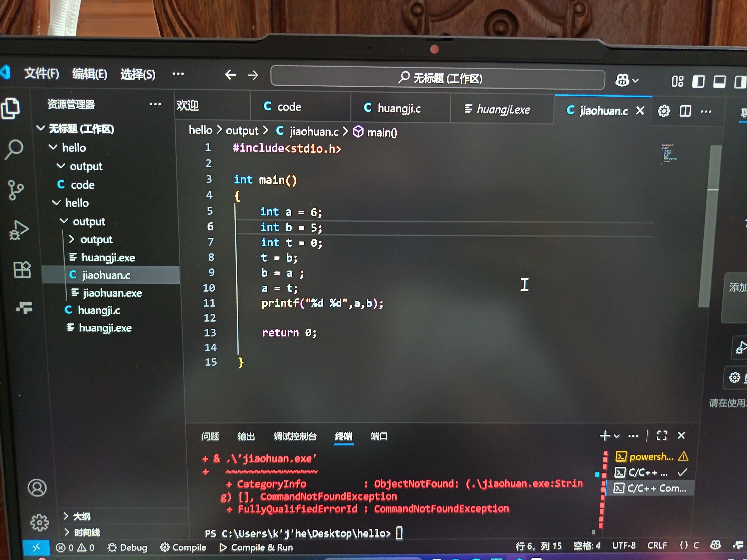Click split editor right icon

point(685,111)
